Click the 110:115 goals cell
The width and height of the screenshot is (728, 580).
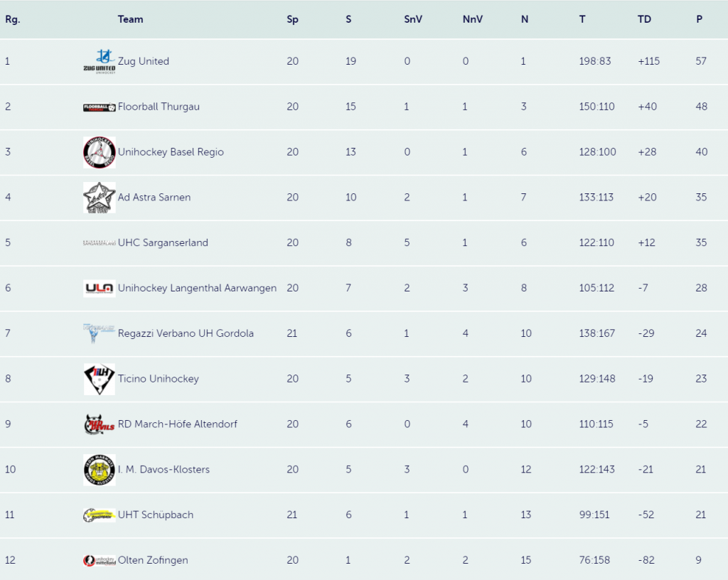[x=596, y=424]
